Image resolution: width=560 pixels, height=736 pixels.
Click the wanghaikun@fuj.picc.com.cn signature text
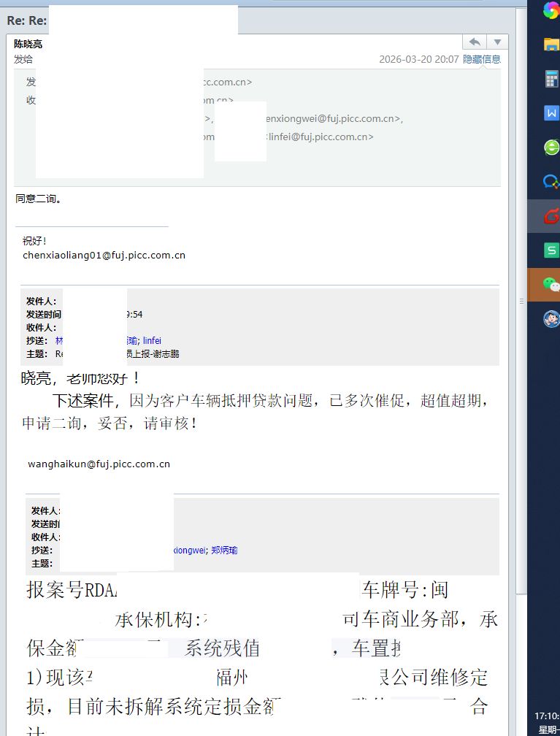click(99, 464)
